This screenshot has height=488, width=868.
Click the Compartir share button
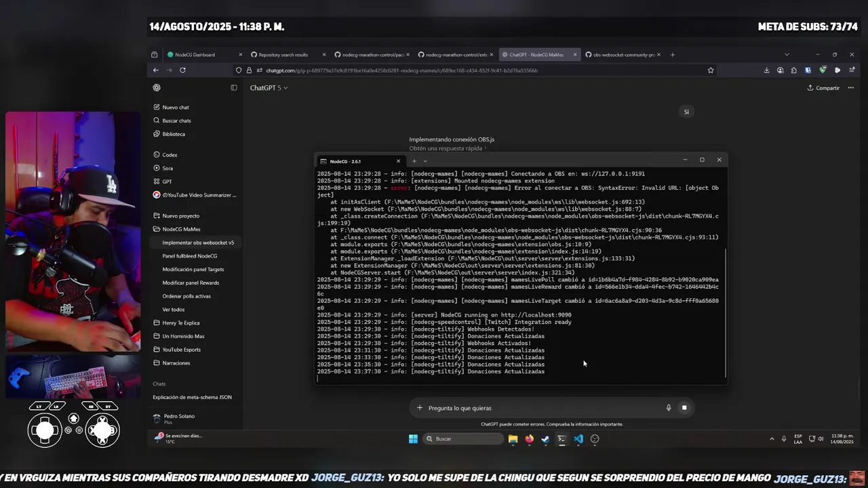pos(823,87)
